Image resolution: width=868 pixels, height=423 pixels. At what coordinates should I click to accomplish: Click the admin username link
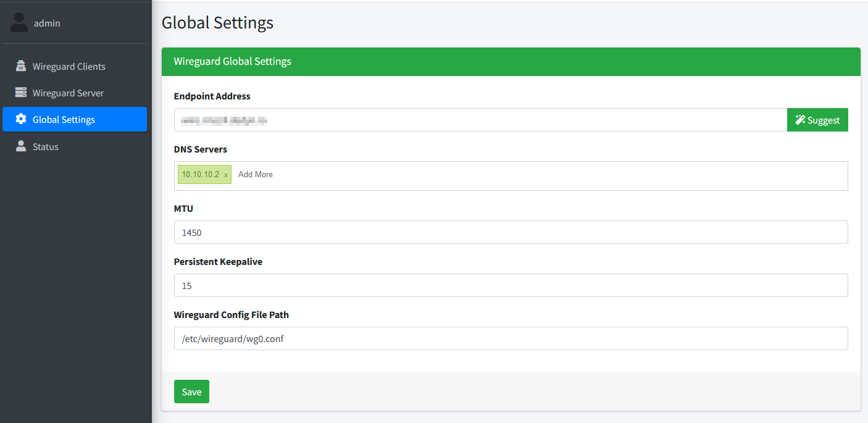tap(47, 23)
